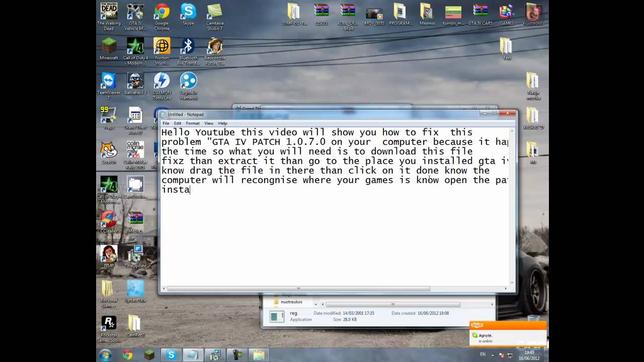Select the CamRec0 folder on desktop
Image resolution: width=644 pixels, height=362 pixels.
click(135, 326)
